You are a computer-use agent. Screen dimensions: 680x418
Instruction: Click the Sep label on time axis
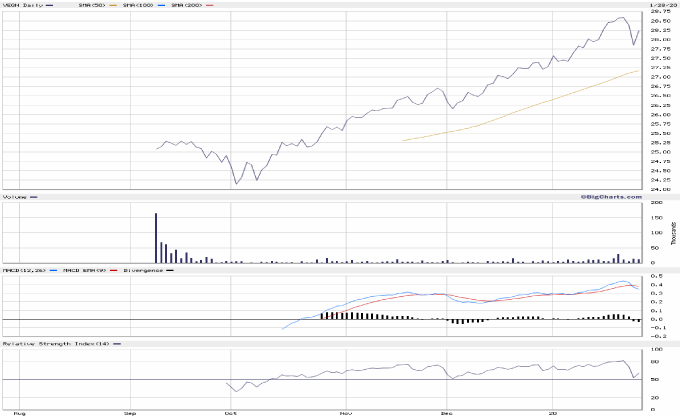129,412
